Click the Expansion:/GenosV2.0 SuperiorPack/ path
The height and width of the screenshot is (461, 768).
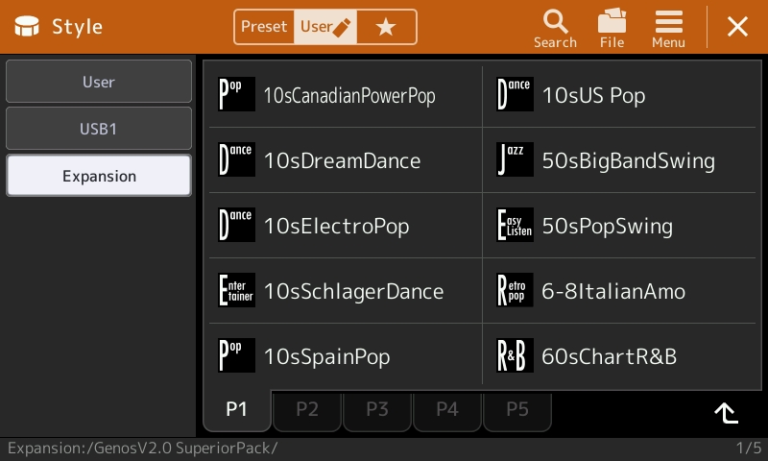tap(143, 448)
